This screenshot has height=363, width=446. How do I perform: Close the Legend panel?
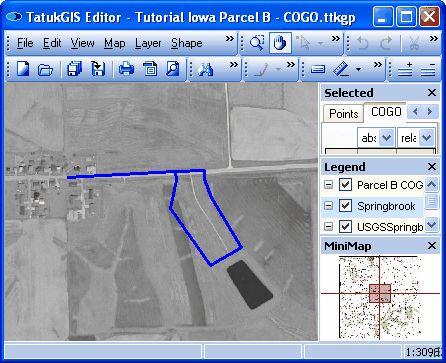432,166
